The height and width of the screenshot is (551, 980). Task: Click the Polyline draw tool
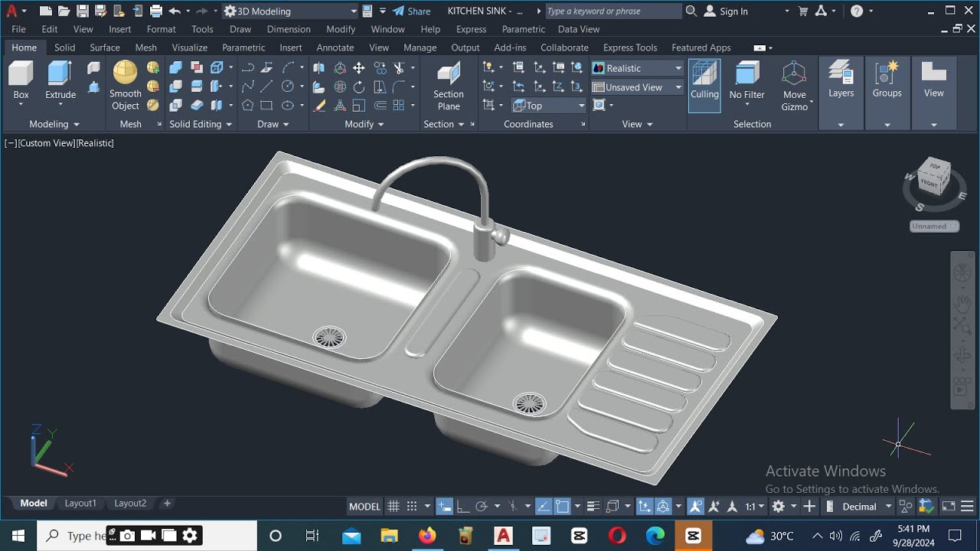click(247, 68)
